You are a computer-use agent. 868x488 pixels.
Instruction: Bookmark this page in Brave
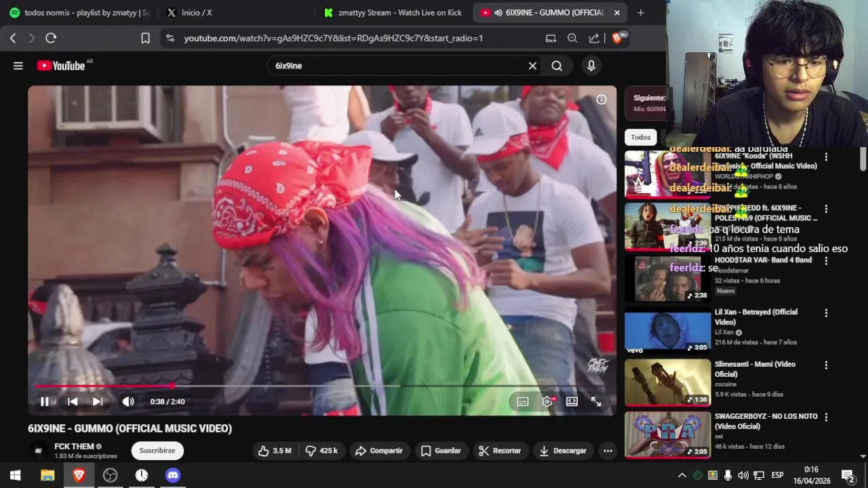[x=145, y=39]
